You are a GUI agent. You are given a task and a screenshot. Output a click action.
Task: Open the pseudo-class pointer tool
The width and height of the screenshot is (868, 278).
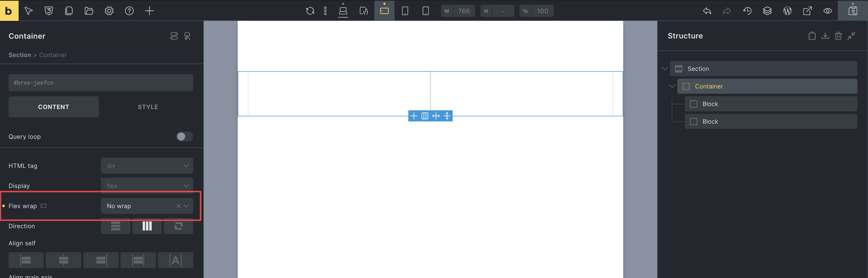pyautogui.click(x=29, y=11)
